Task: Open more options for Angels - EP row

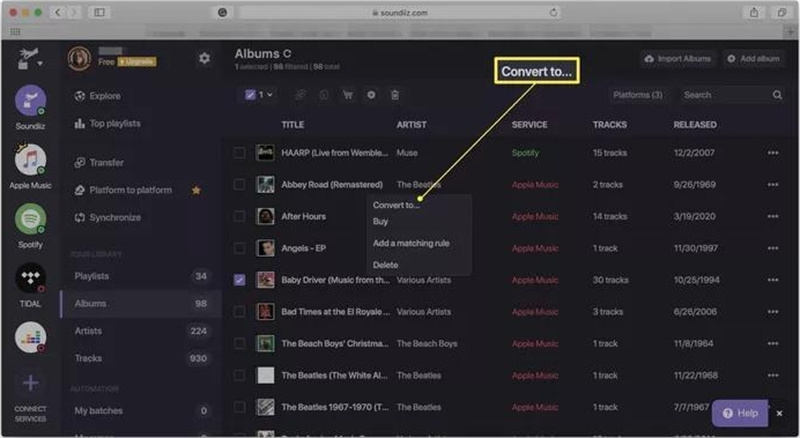Action: (x=773, y=248)
